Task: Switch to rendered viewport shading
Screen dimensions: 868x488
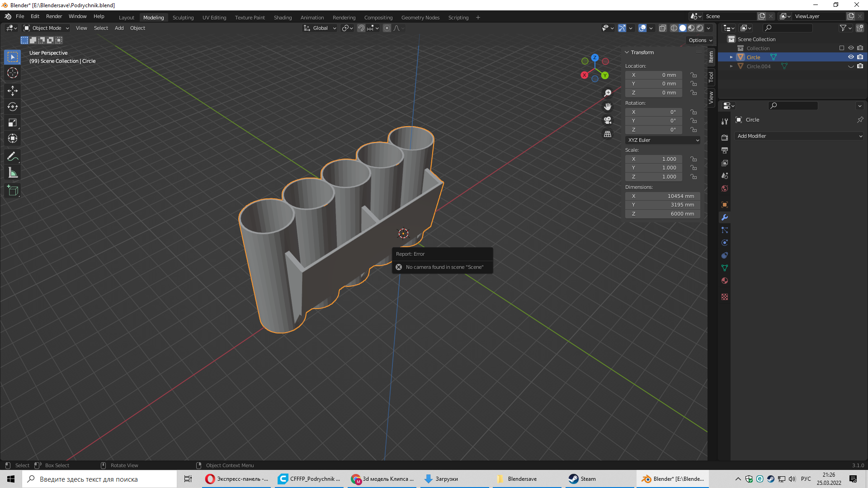Action: pyautogui.click(x=700, y=28)
